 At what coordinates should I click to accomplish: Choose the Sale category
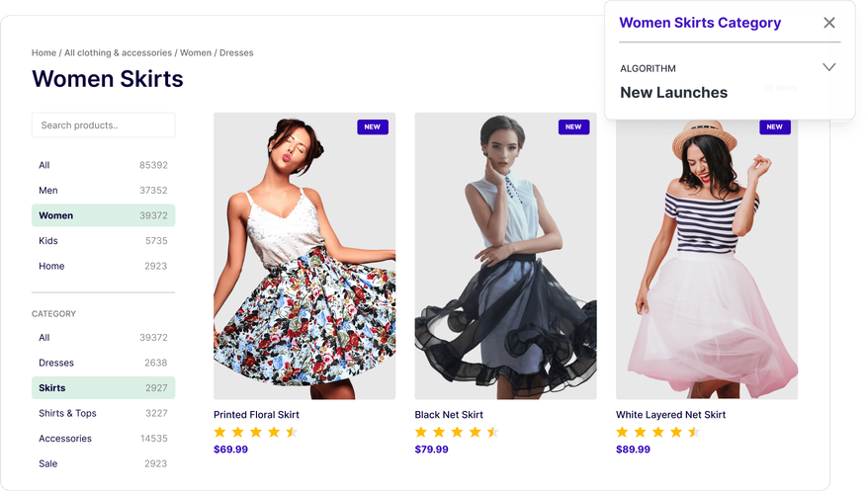coord(104,463)
